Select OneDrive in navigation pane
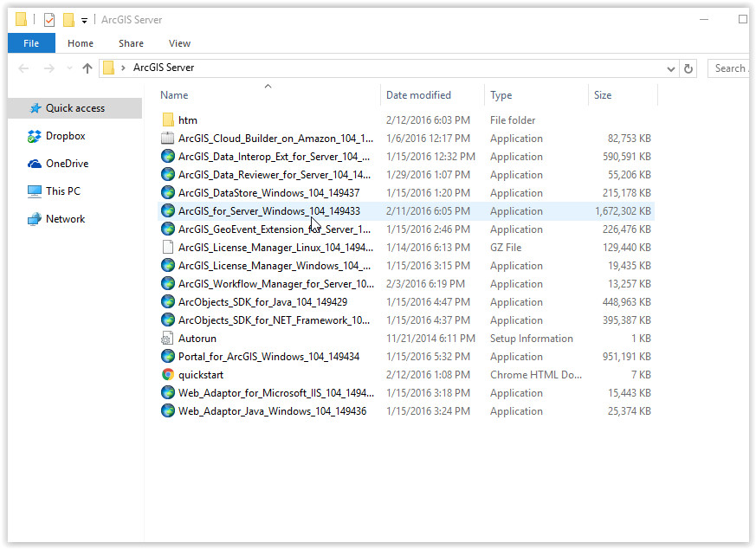This screenshot has height=549, width=756. [x=58, y=164]
